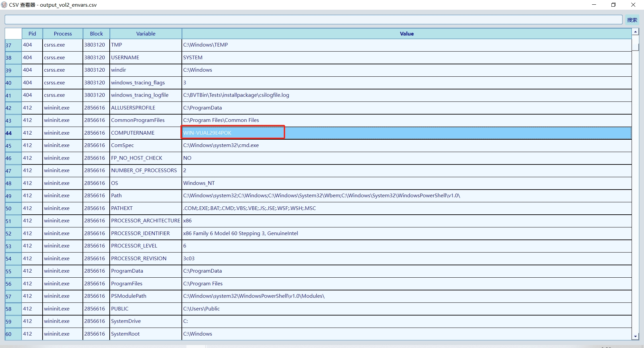Select the PSModulePath variable cell

point(146,296)
